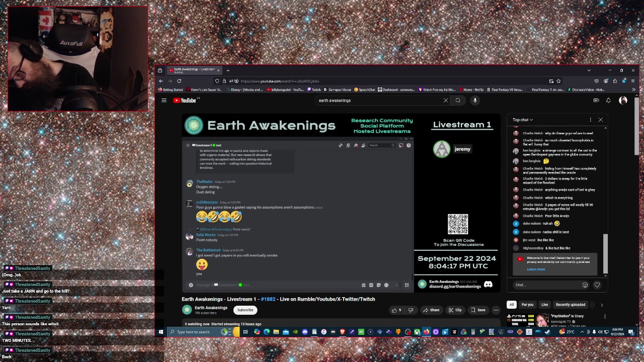The width and height of the screenshot is (644, 362).
Task: Open options for PlayStation Is Crazy video
Action: coord(605,317)
